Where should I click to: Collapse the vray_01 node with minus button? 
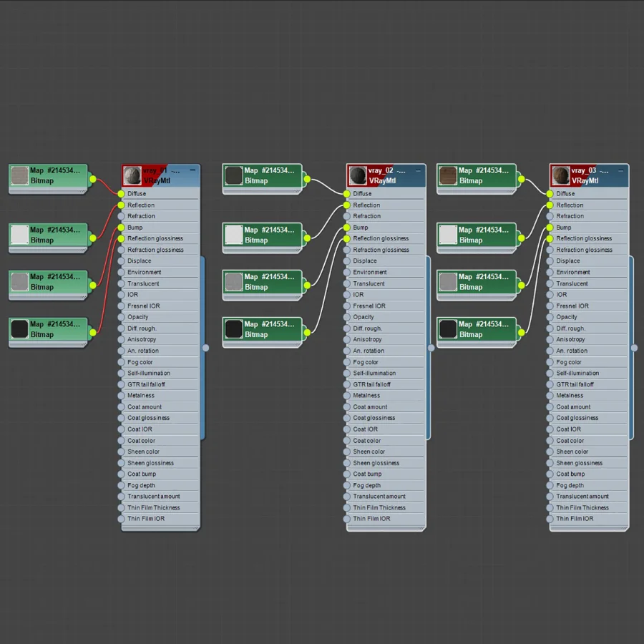point(192,170)
